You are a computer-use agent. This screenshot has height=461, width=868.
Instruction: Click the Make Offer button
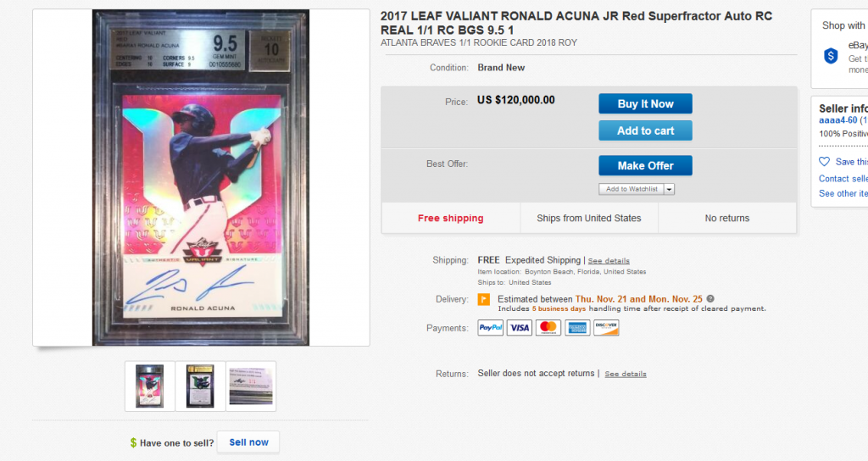point(645,165)
